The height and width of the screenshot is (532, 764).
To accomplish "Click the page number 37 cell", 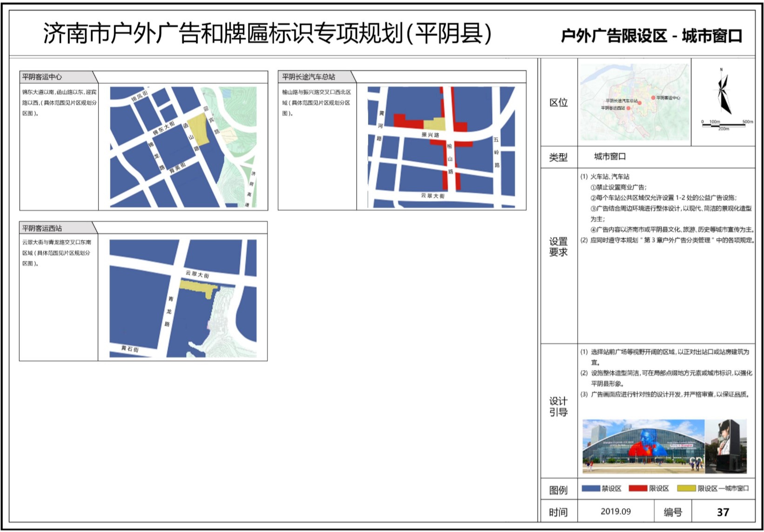I will [x=723, y=512].
